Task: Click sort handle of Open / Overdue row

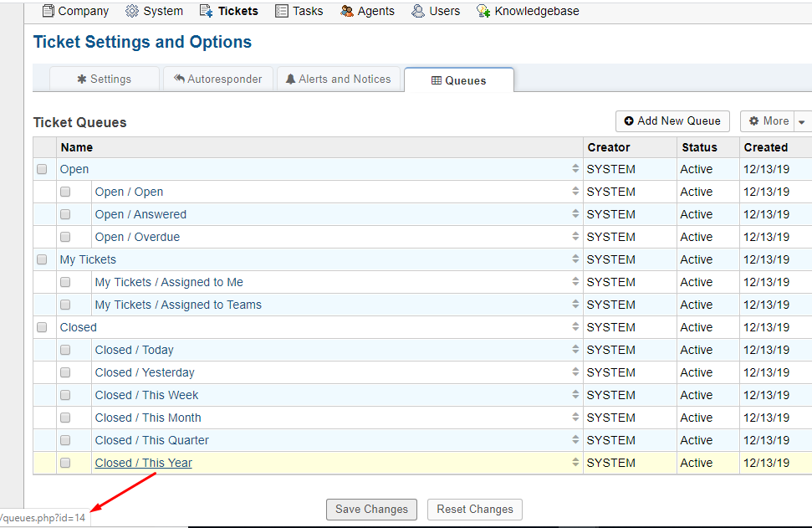Action: tap(575, 236)
